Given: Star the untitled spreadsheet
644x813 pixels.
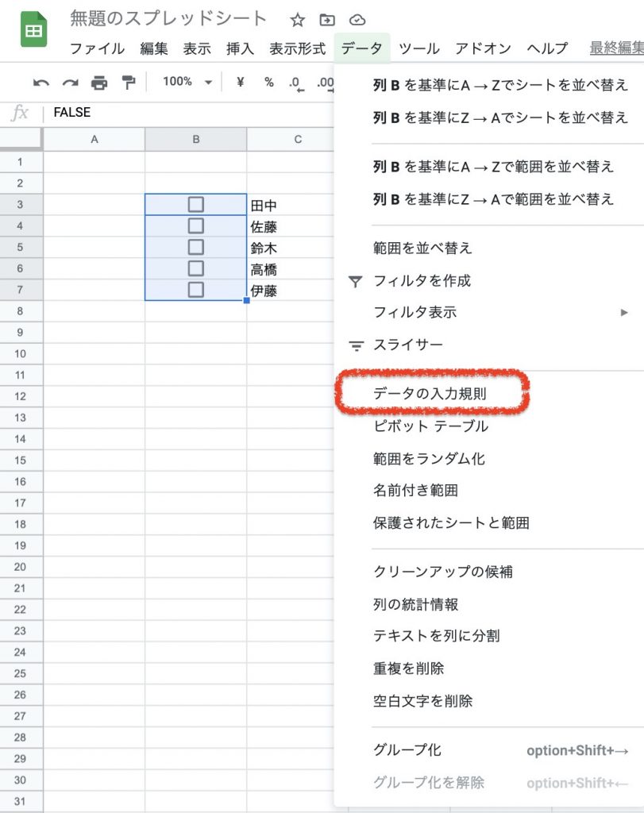Looking at the screenshot, I should (297, 20).
